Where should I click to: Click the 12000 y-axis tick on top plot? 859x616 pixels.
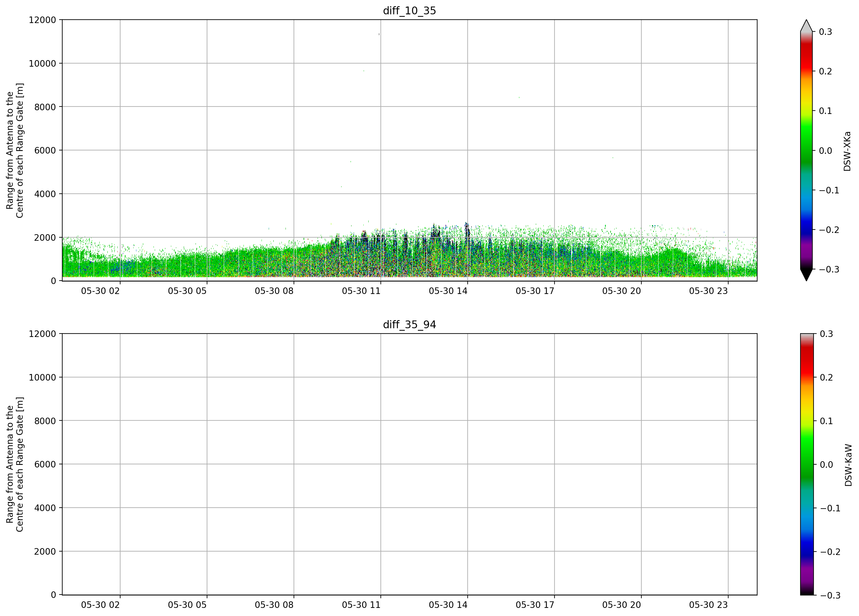pos(42,20)
